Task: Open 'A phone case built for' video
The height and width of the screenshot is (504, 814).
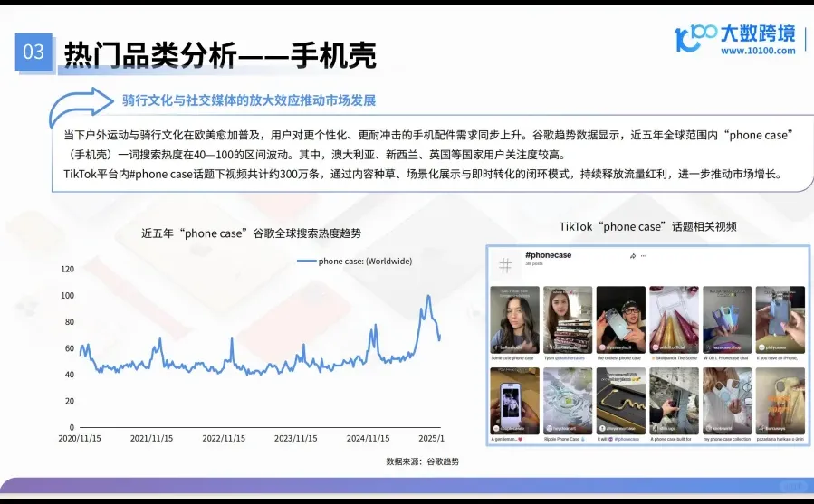Action: (x=674, y=401)
